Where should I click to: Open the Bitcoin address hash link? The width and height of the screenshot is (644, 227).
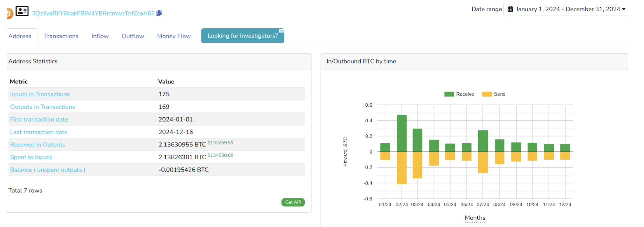[x=93, y=13]
